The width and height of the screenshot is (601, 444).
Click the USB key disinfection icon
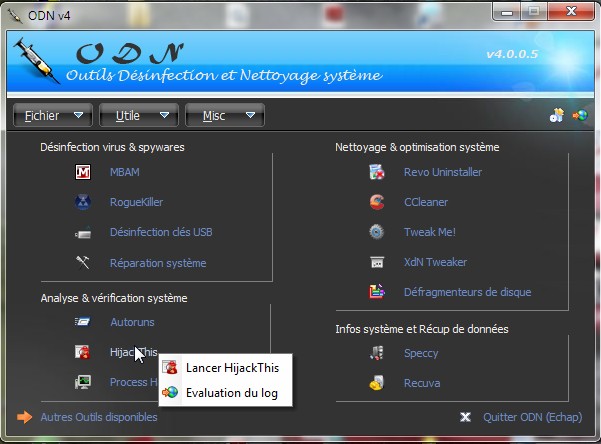tap(83, 232)
